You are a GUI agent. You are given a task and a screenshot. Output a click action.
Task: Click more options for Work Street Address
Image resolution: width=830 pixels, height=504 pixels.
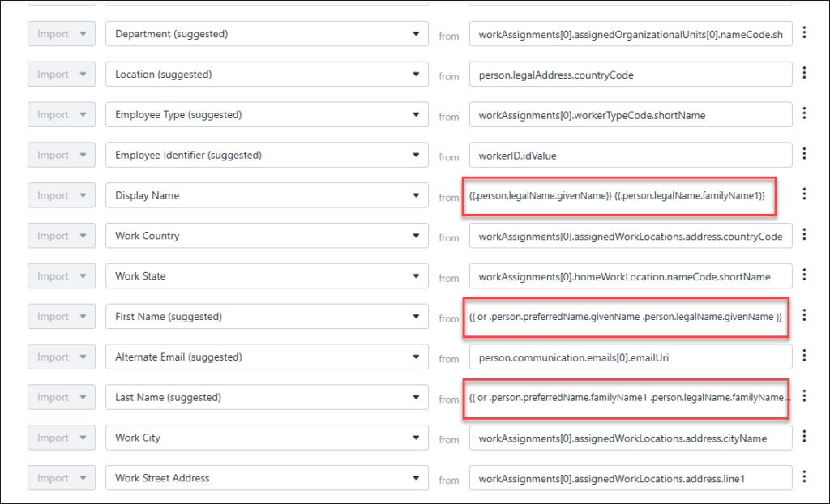(804, 477)
